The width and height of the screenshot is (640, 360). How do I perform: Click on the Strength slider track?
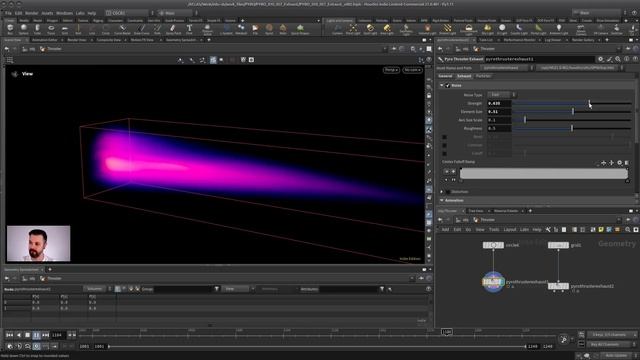point(572,103)
